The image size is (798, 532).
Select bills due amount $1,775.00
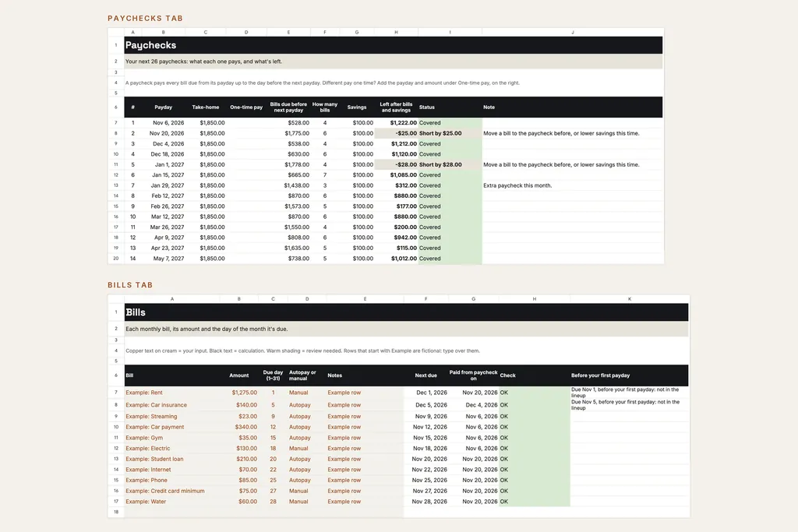coord(288,133)
